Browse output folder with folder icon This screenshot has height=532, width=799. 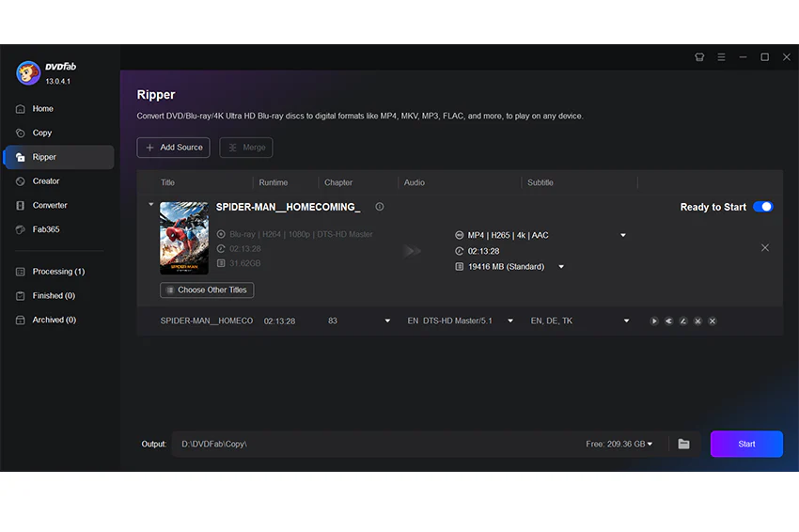pyautogui.click(x=683, y=444)
